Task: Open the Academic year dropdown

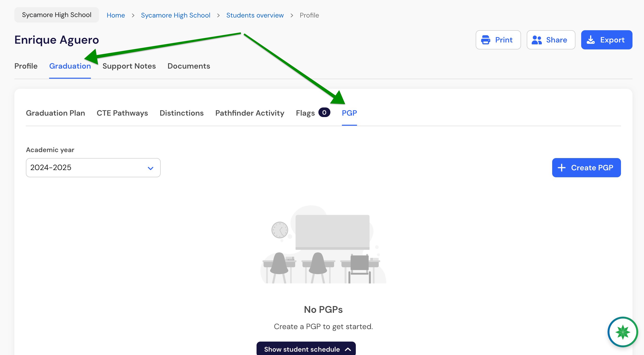Action: point(93,168)
